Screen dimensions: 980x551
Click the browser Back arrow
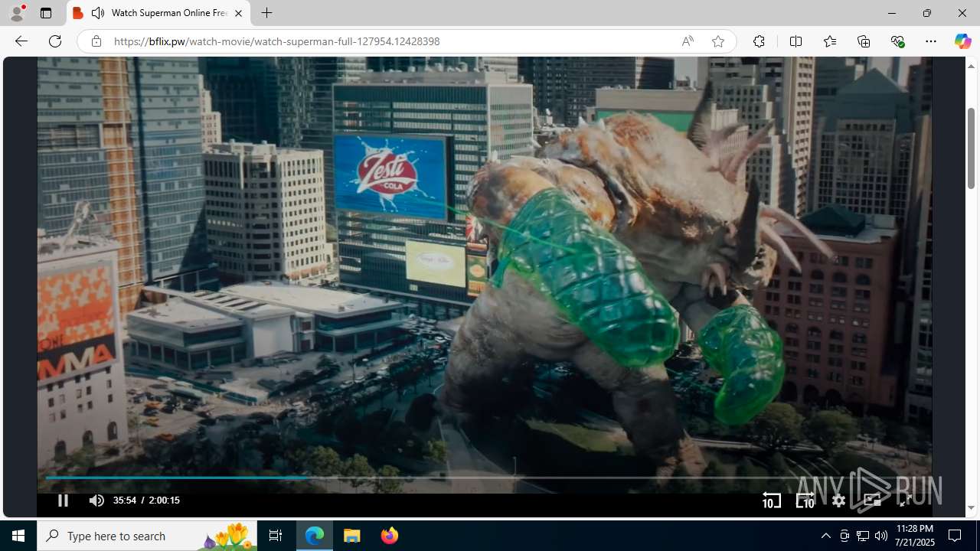pyautogui.click(x=21, y=41)
